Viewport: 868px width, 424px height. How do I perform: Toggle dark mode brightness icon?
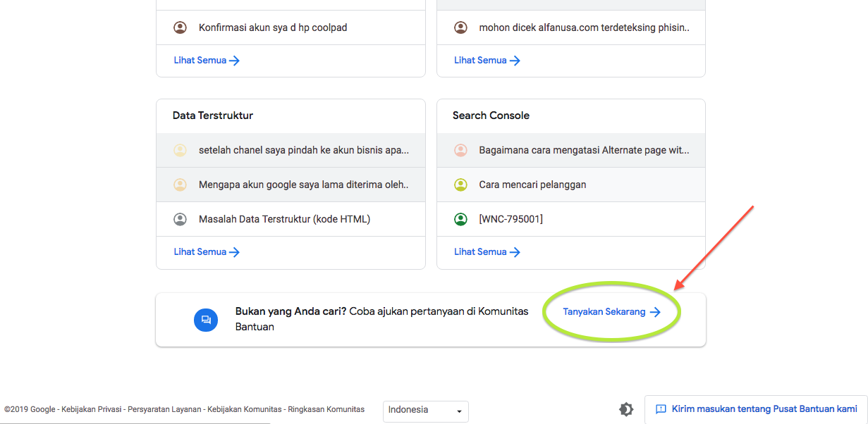pyautogui.click(x=626, y=409)
